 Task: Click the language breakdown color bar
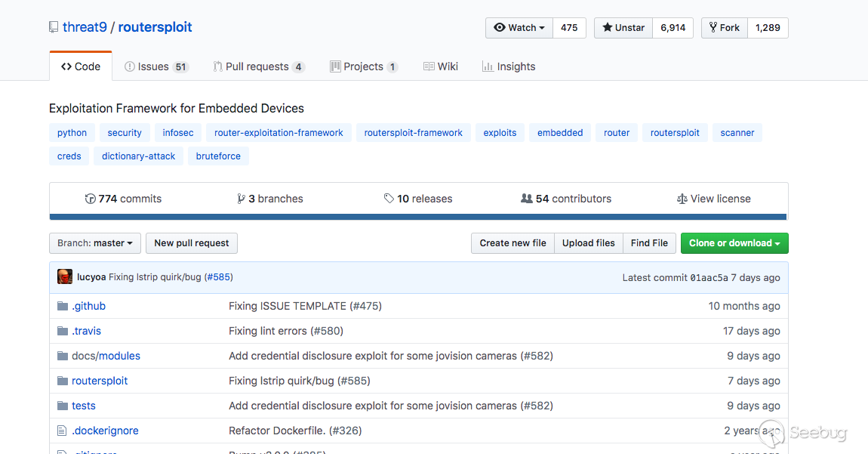tap(418, 218)
